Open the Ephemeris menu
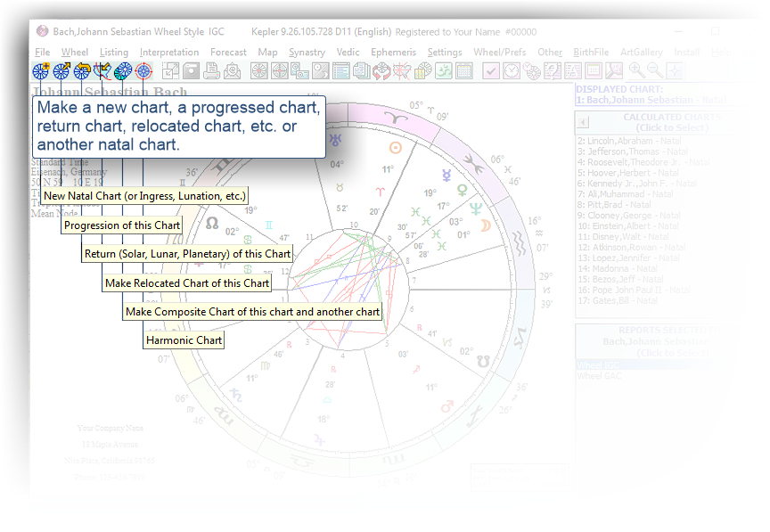Viewport: 770px width, 532px height. pos(393,53)
